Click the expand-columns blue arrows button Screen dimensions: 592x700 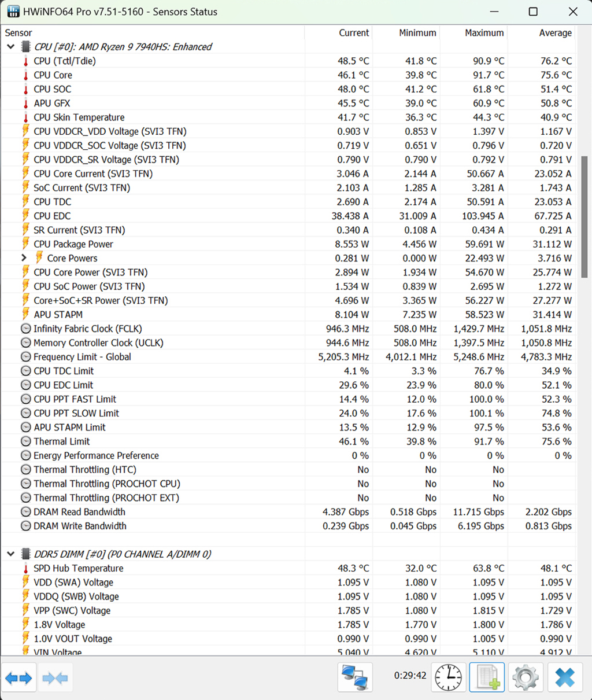coord(19,677)
